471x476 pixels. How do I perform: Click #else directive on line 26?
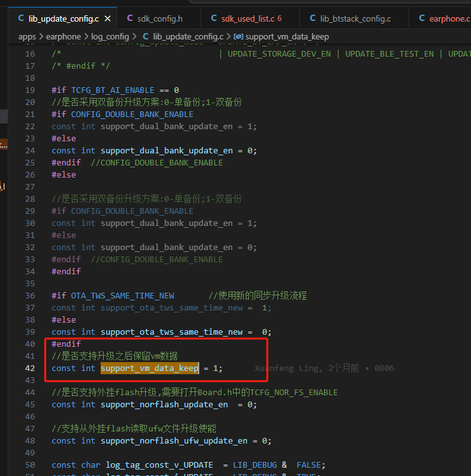[x=64, y=175]
